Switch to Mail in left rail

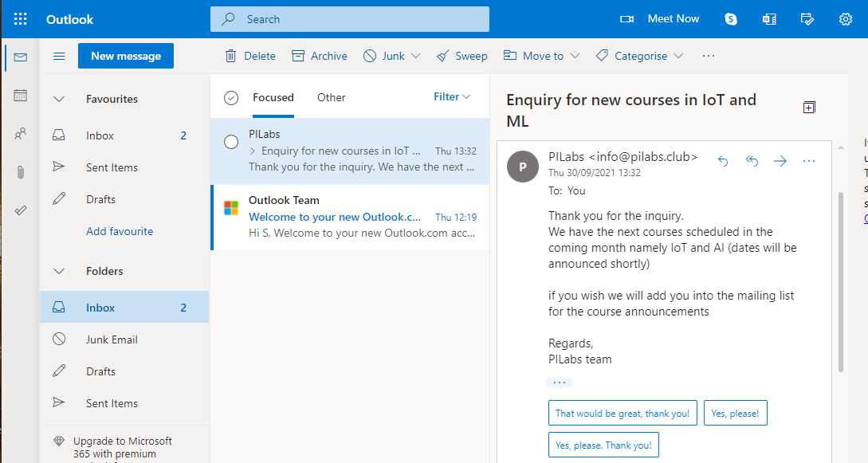(x=21, y=57)
